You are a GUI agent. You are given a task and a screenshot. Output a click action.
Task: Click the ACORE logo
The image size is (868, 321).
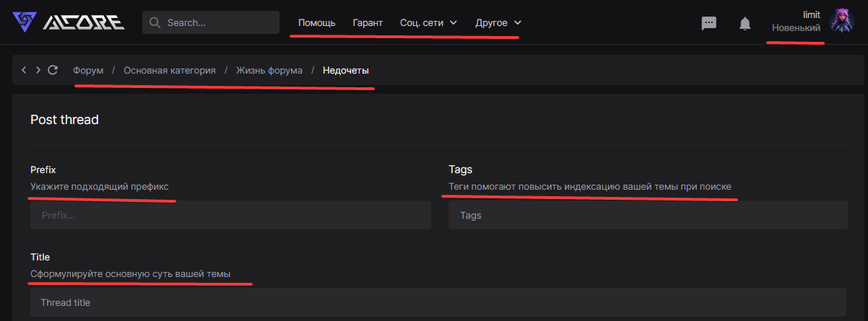pyautogui.click(x=69, y=22)
